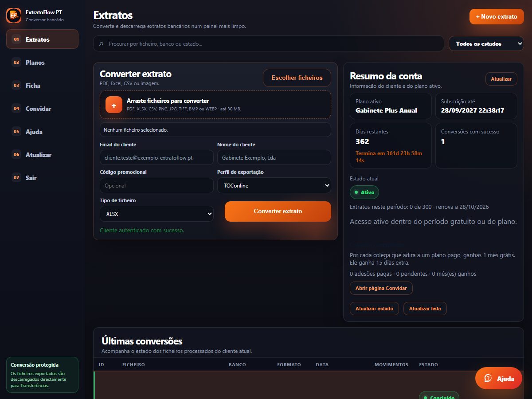Viewport: 532px width, 399px height.
Task: Click the Últimas conversões heading
Action: [142, 341]
